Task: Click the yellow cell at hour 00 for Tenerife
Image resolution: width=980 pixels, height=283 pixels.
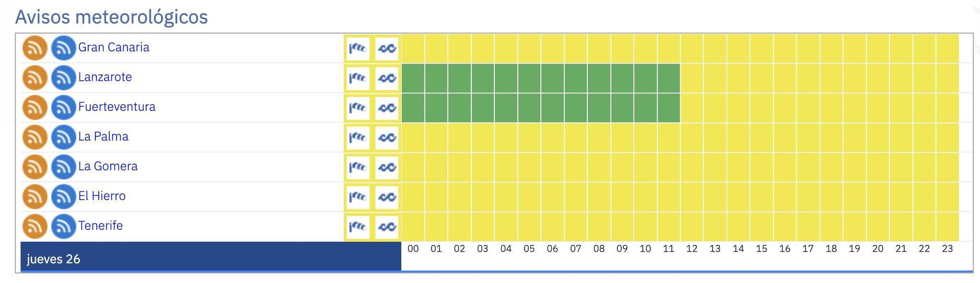Action: click(413, 226)
